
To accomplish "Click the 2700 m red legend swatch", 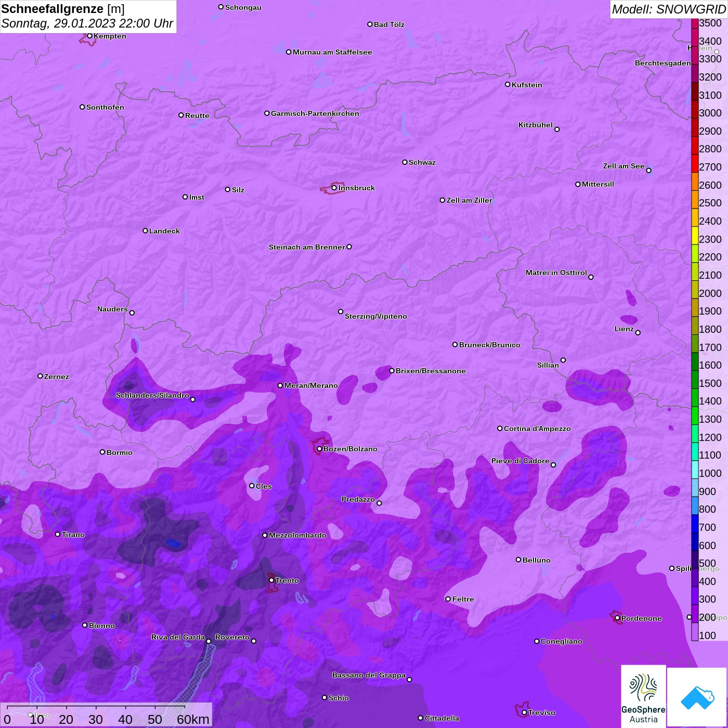I will 695,163.
